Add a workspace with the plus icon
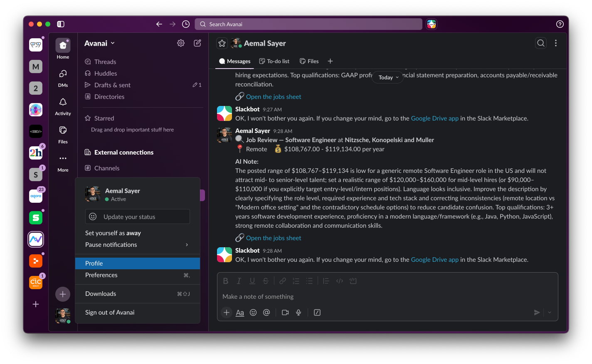The width and height of the screenshot is (592, 364). coord(36,304)
